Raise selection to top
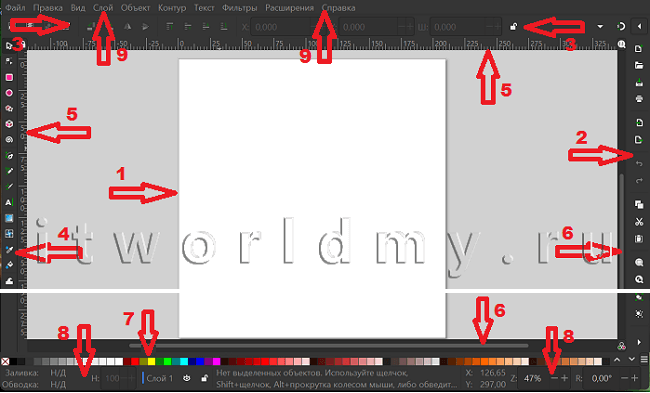This screenshot has width=650, height=393. (170, 27)
